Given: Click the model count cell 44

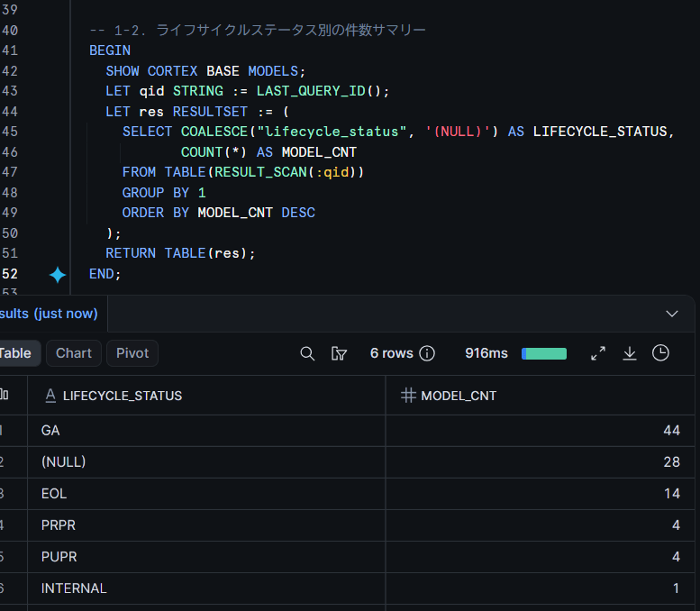Looking at the screenshot, I should point(540,431).
